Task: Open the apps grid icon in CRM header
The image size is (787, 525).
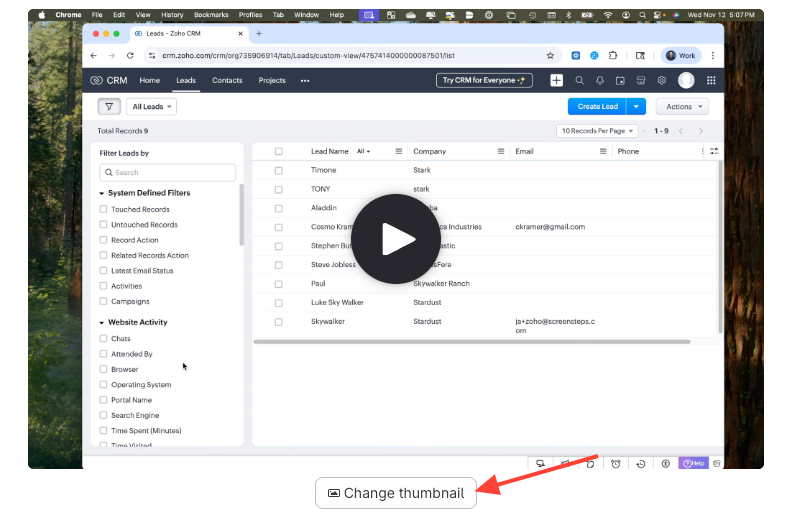Action: [711, 81]
